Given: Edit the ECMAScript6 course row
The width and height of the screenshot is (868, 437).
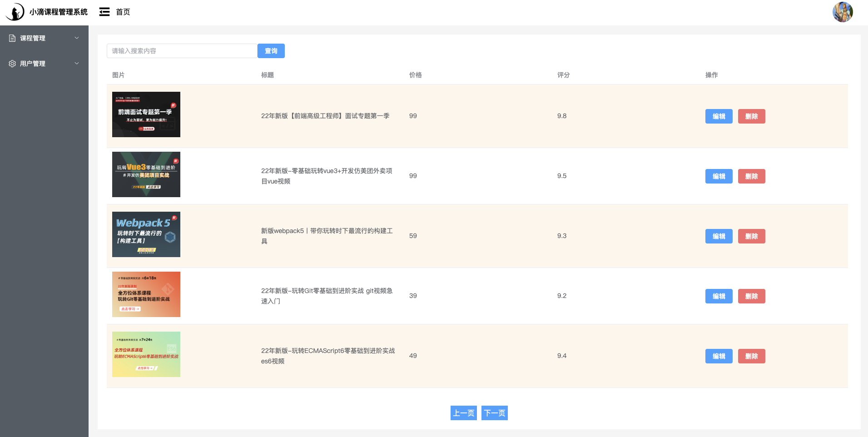Looking at the screenshot, I should point(719,356).
